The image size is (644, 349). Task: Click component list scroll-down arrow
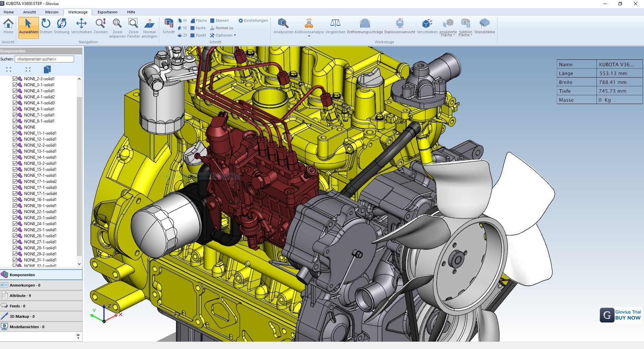tap(79, 264)
